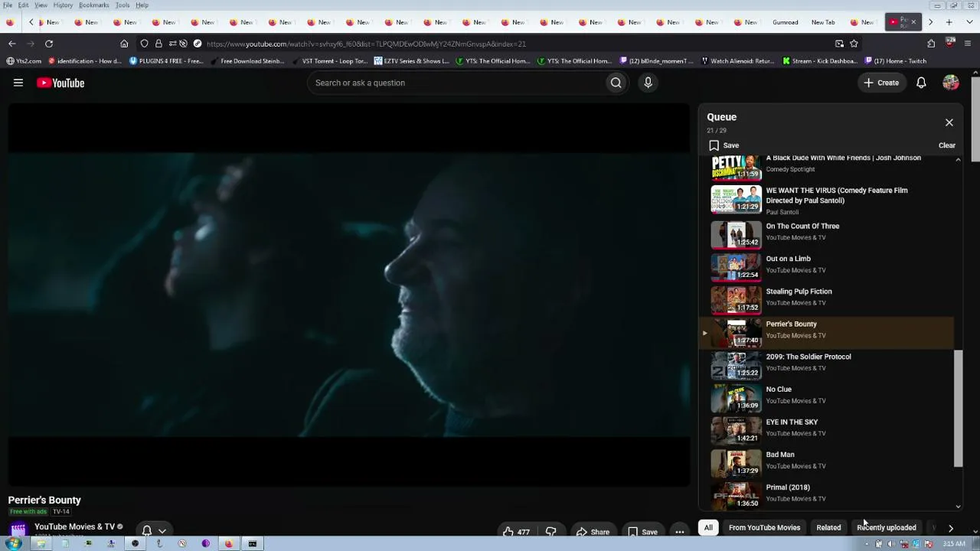Open the Windows Start button
The width and height of the screenshot is (980, 551).
[13, 544]
